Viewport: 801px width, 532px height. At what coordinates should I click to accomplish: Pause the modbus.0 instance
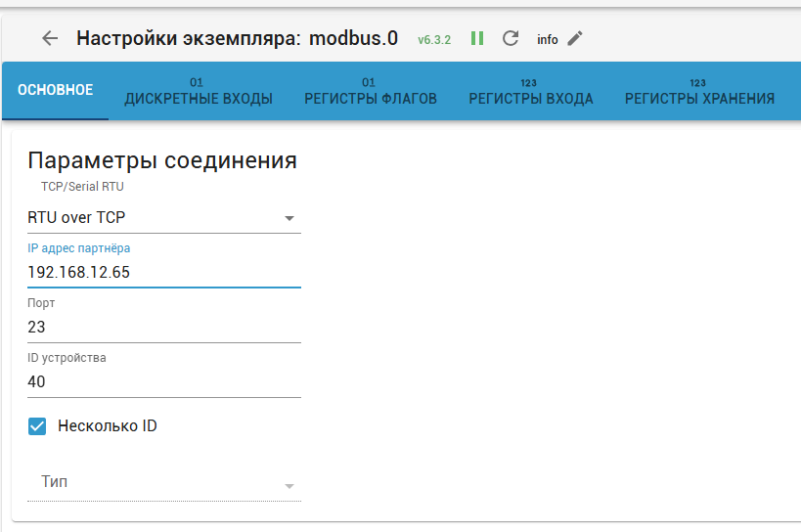[x=477, y=39]
